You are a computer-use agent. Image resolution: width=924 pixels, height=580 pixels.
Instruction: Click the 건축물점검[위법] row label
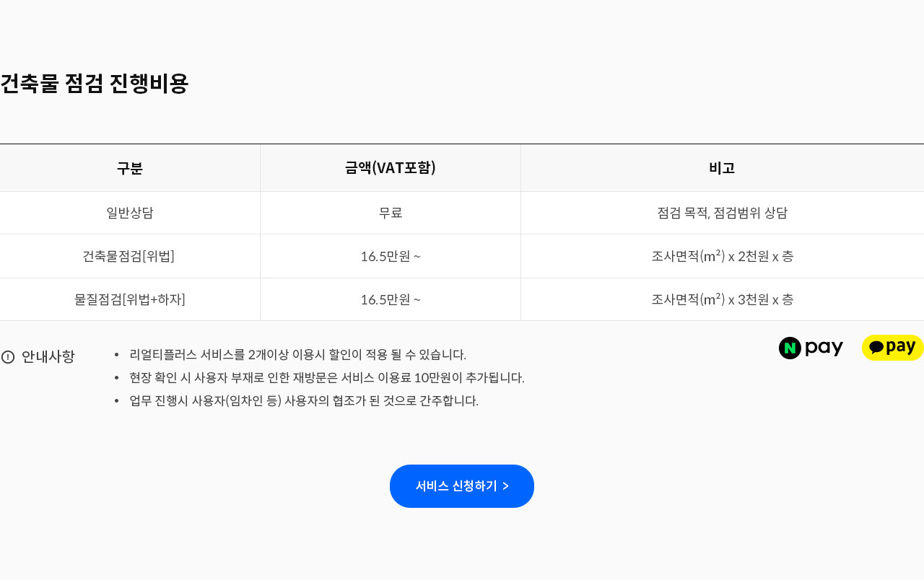(128, 256)
